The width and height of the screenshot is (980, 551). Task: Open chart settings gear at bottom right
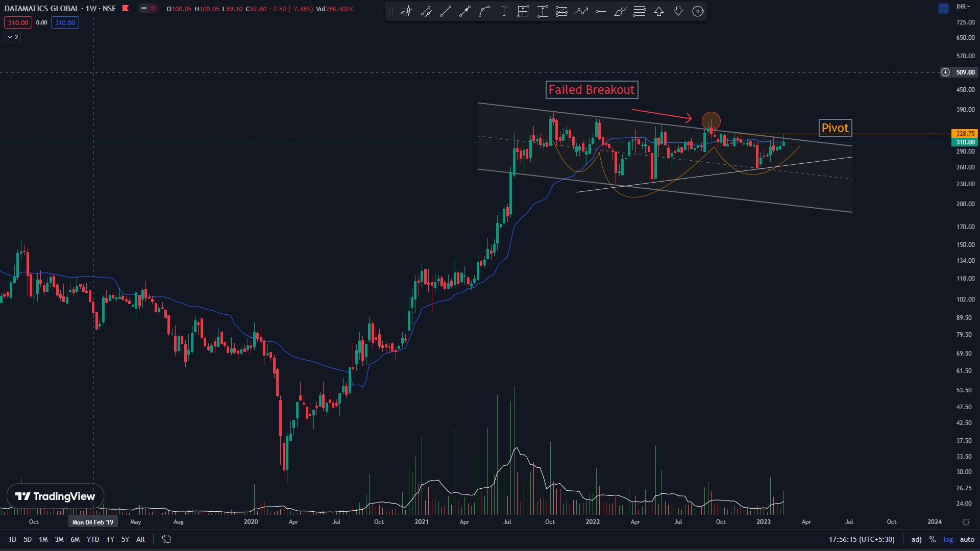pos(966,522)
